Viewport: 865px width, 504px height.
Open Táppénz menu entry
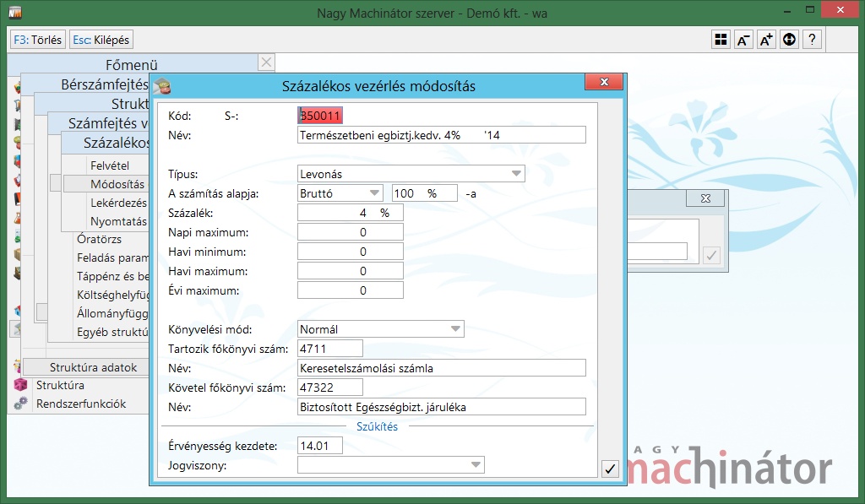pyautogui.click(x=112, y=276)
